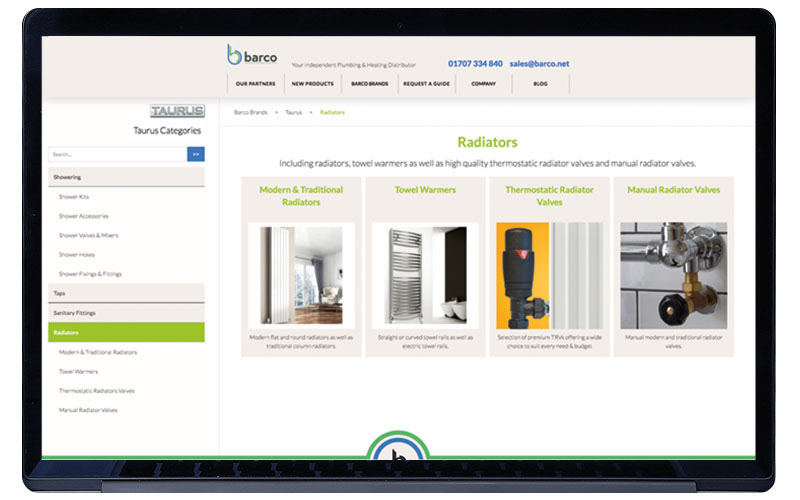Click the Taurus brand logo
This screenshot has height=500, width=800.
click(x=178, y=111)
